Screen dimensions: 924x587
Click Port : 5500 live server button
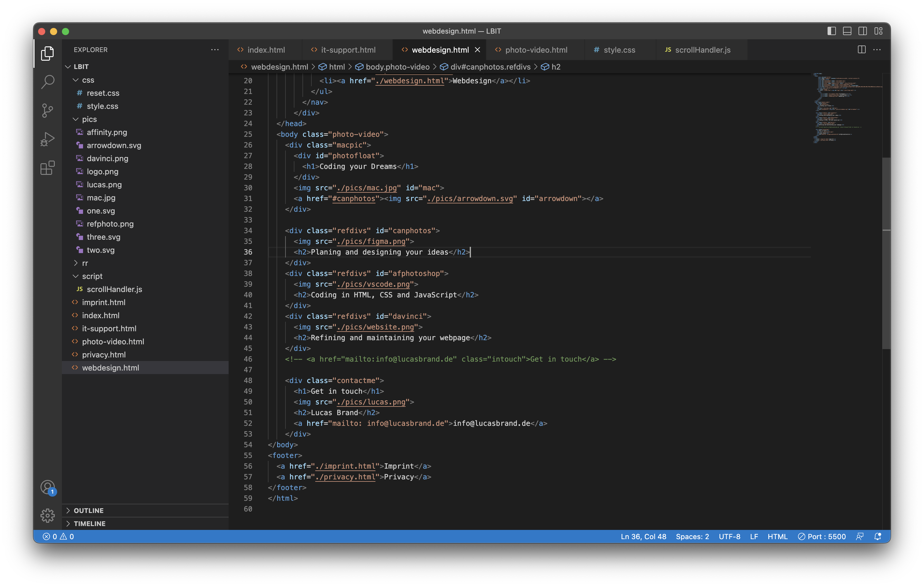tap(822, 536)
